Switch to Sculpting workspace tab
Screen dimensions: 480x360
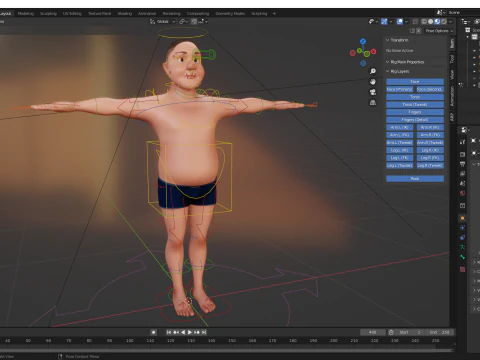click(48, 14)
